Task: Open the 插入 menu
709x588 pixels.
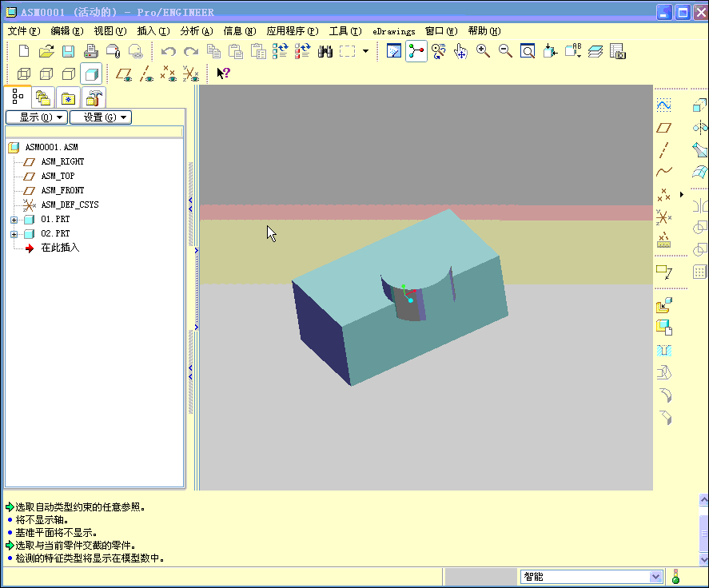Action: (x=153, y=30)
